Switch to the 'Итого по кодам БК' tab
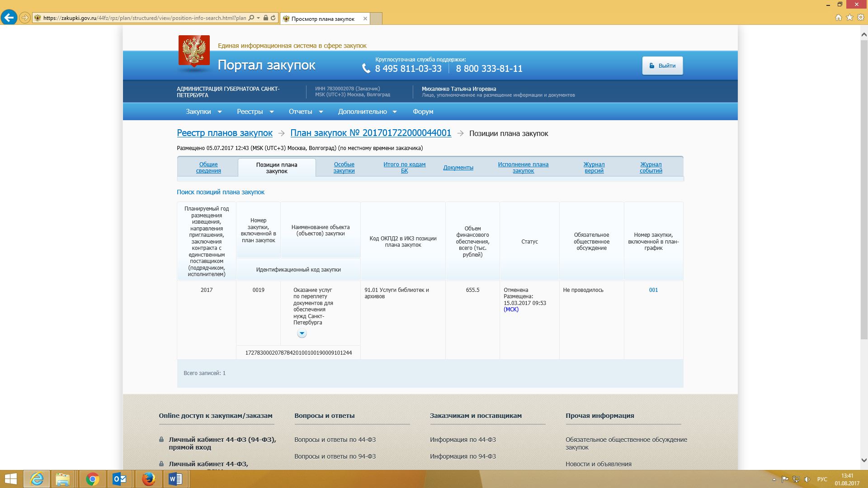 click(405, 167)
